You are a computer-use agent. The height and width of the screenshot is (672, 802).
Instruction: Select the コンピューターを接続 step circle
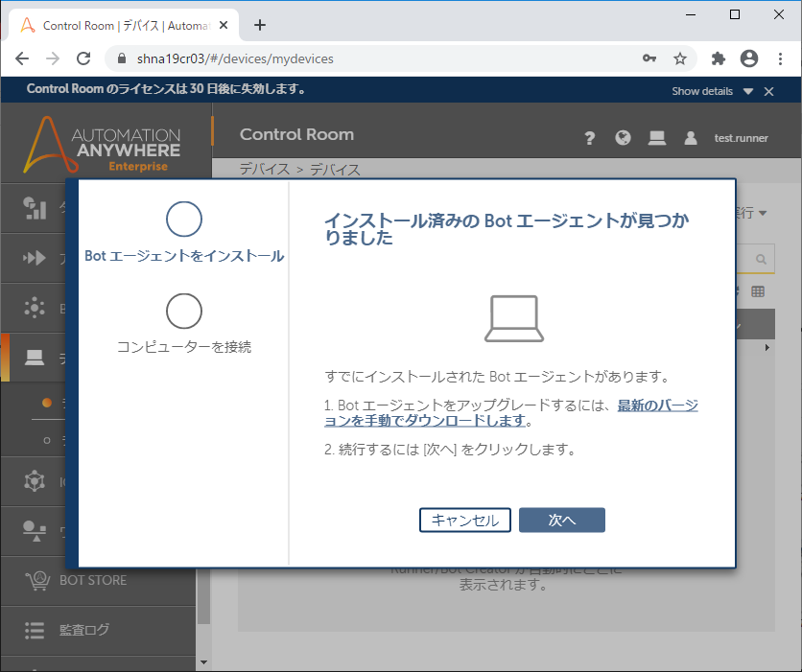184,311
